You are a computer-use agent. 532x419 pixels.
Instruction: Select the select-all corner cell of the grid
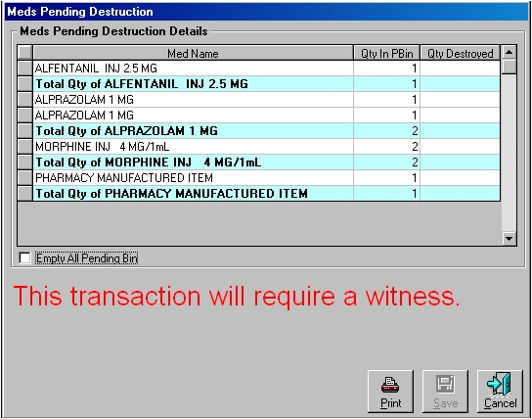[x=24, y=53]
